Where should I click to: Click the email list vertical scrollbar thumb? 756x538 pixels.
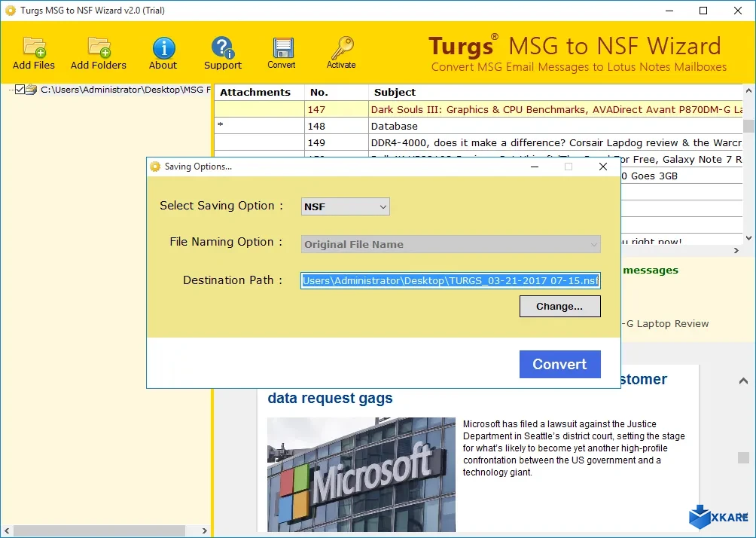[748, 126]
